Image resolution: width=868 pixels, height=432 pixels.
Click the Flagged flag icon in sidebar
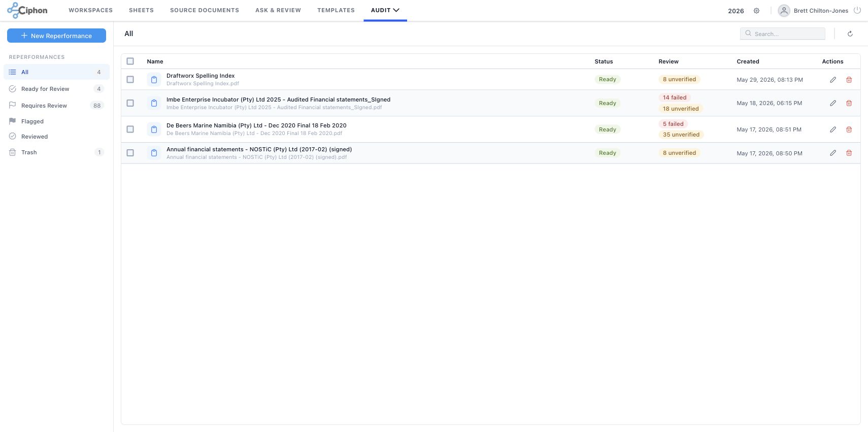point(13,121)
